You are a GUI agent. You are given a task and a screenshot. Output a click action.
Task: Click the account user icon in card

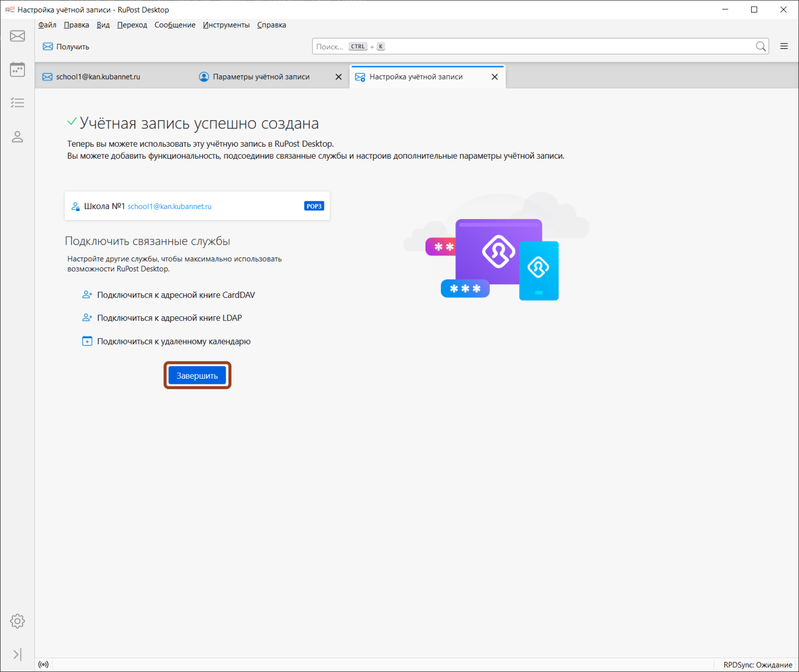tap(75, 206)
